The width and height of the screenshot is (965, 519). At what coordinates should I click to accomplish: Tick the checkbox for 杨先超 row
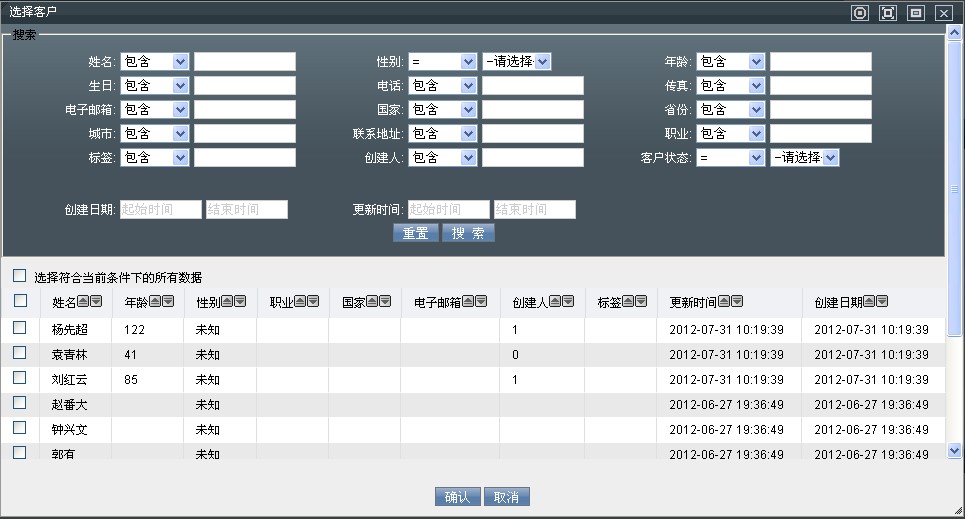click(20, 328)
